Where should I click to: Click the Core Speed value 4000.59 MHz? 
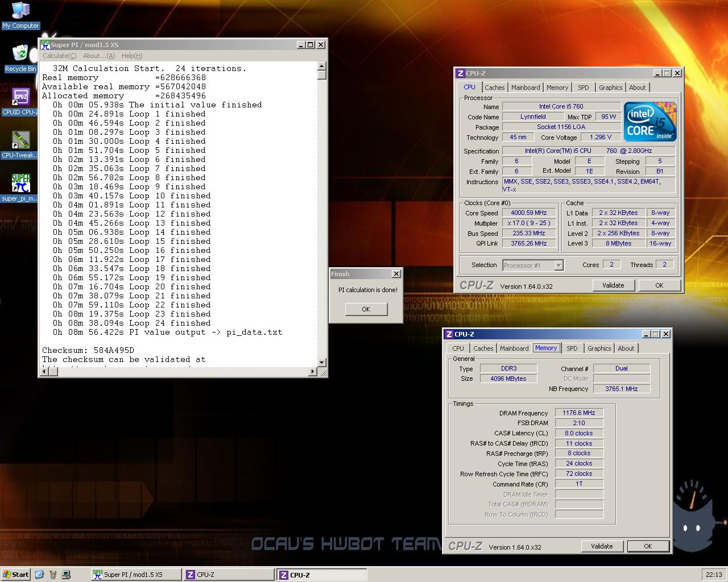[x=529, y=213]
